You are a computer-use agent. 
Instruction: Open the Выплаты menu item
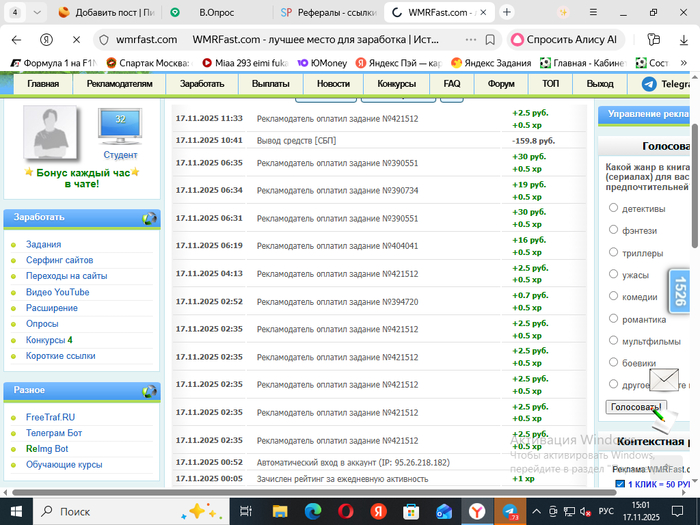click(x=270, y=85)
